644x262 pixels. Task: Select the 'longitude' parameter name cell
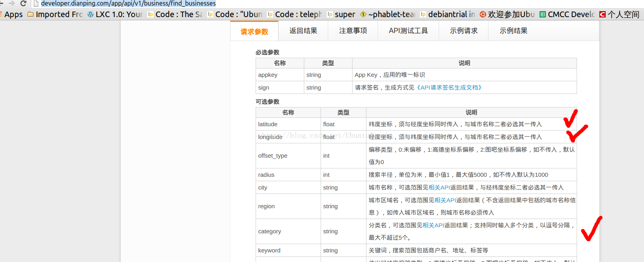click(288, 137)
